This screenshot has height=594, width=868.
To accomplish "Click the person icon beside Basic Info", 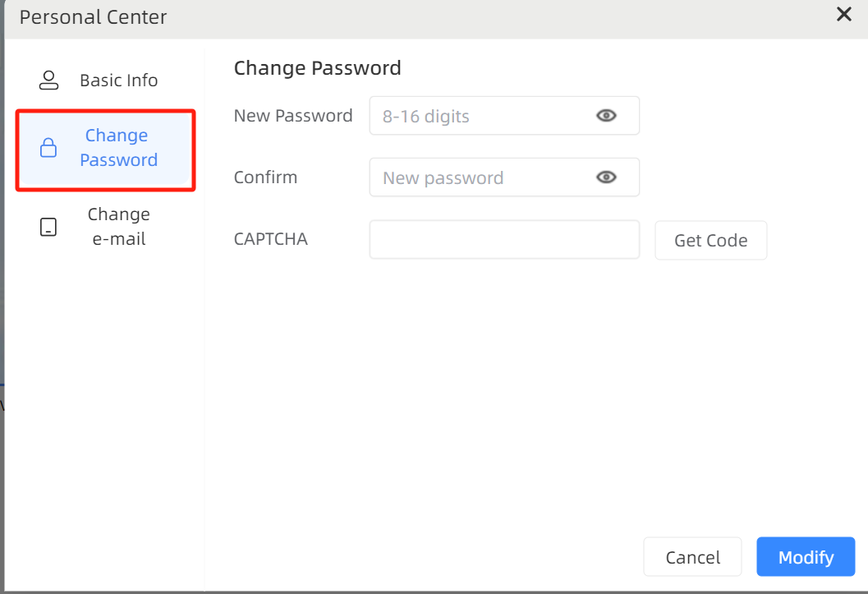I will [49, 81].
